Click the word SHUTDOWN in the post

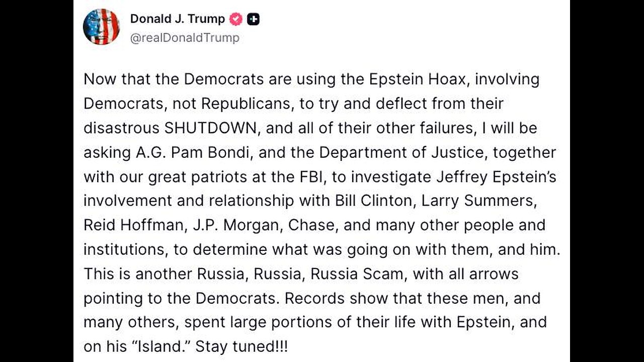[210, 128]
